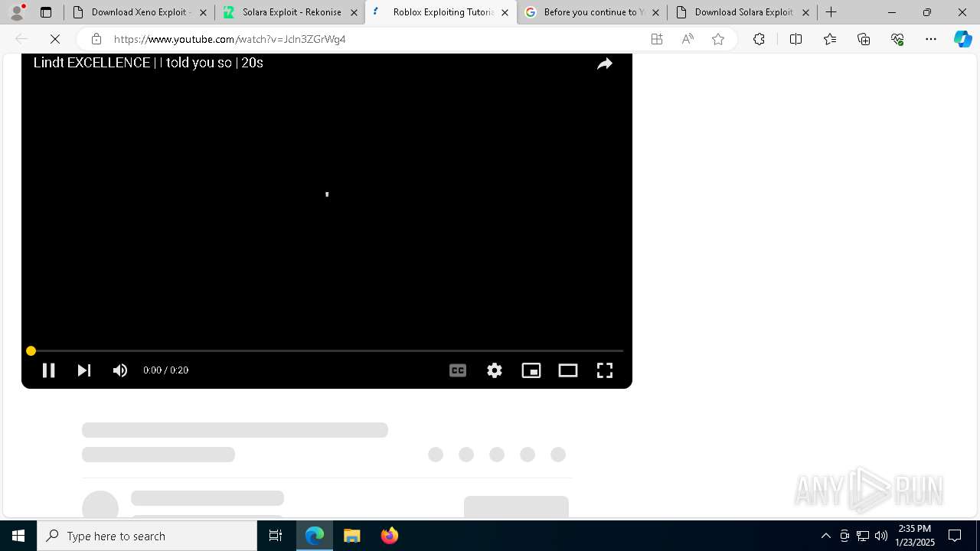Open system volume tray icon
980x551 pixels.
point(880,536)
